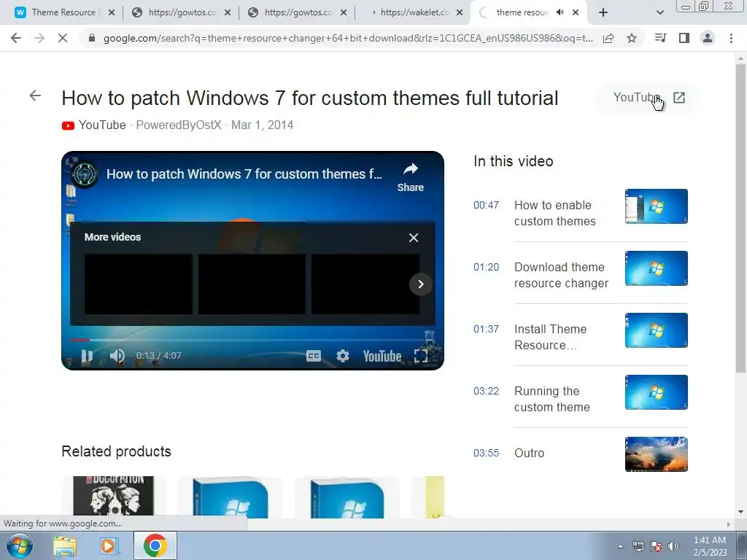Select thumbnail for How to enable custom themes
This screenshot has height=560, width=747.
tap(656, 206)
